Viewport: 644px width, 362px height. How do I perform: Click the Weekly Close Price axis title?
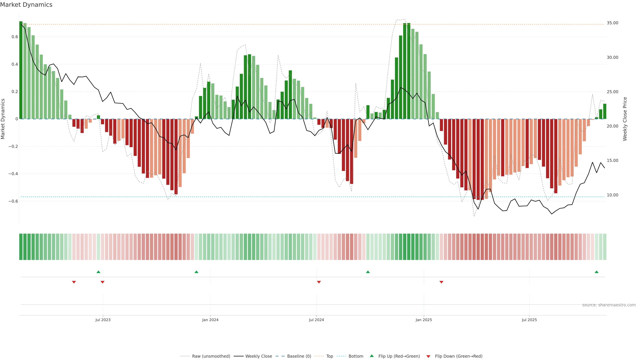click(x=625, y=119)
